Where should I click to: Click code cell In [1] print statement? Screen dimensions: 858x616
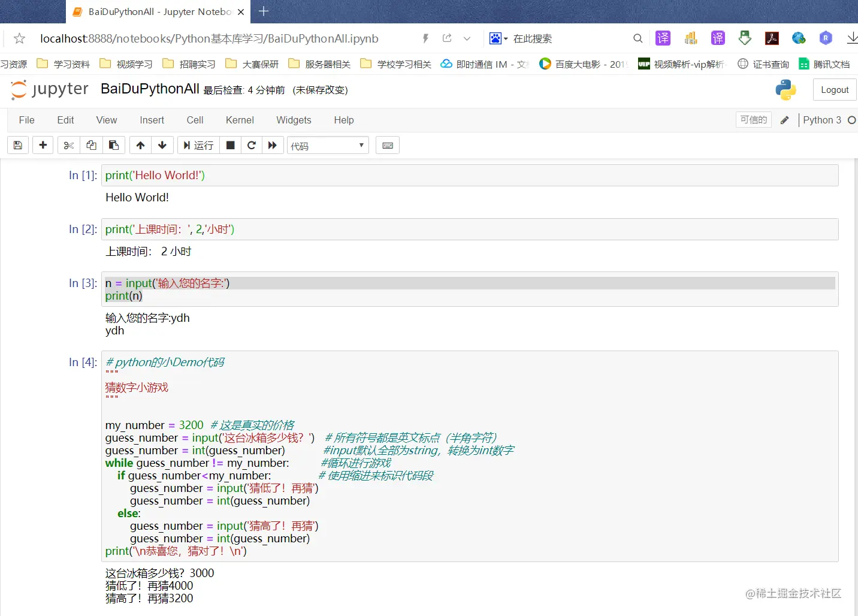155,175
